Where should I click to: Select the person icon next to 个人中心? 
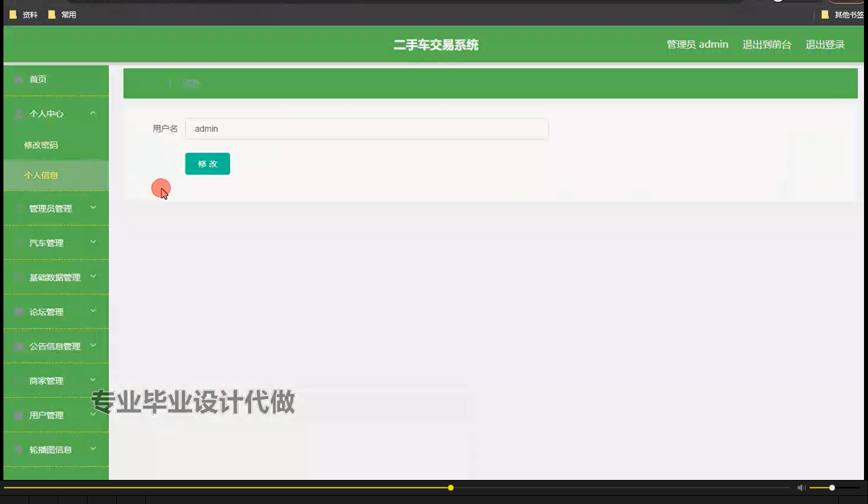pyautogui.click(x=18, y=114)
